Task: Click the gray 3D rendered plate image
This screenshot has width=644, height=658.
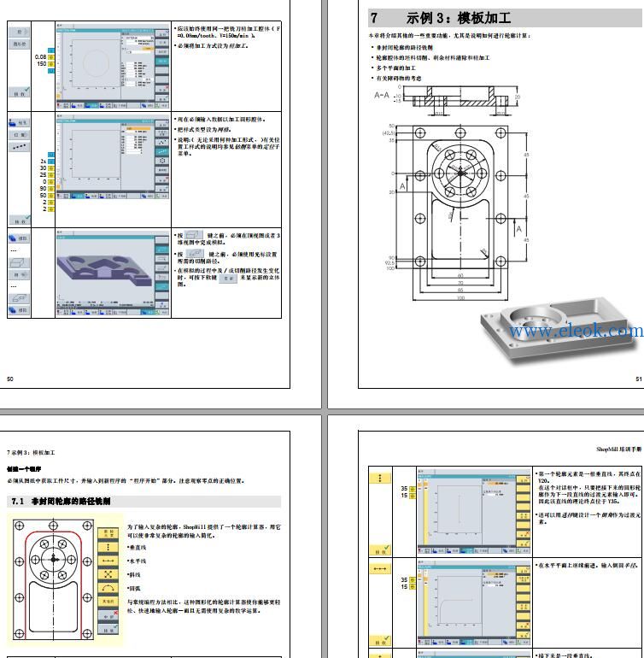Action: click(x=558, y=331)
